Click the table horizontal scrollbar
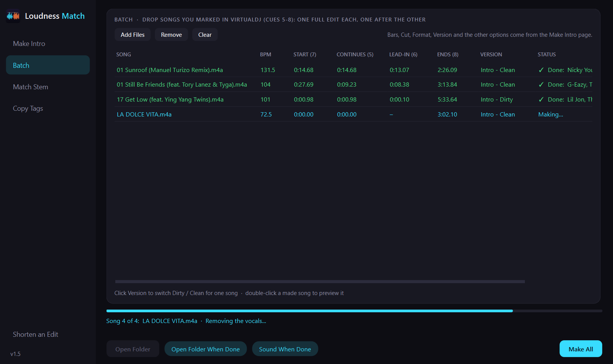This screenshot has height=364, width=613. pos(320,282)
